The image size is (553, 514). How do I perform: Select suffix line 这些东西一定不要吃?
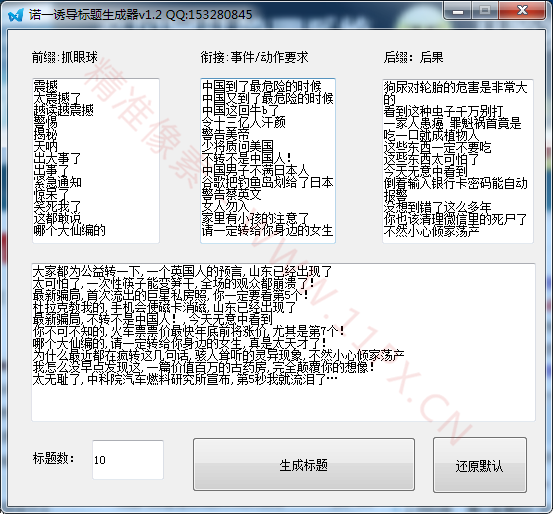[437, 147]
